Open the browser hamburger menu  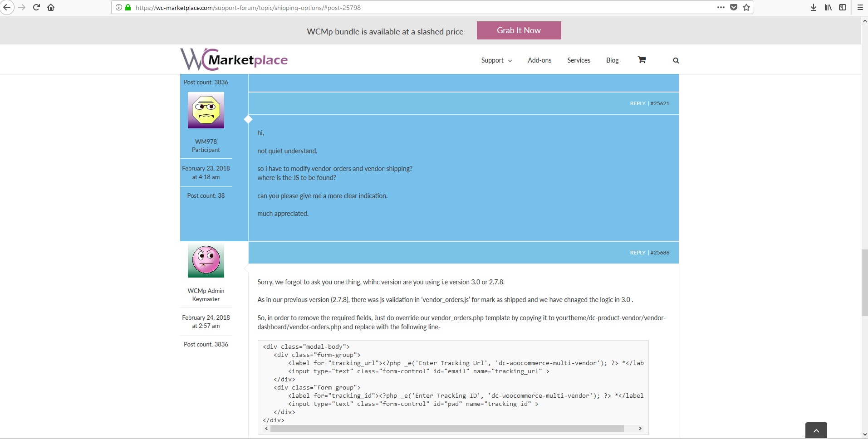click(x=859, y=7)
